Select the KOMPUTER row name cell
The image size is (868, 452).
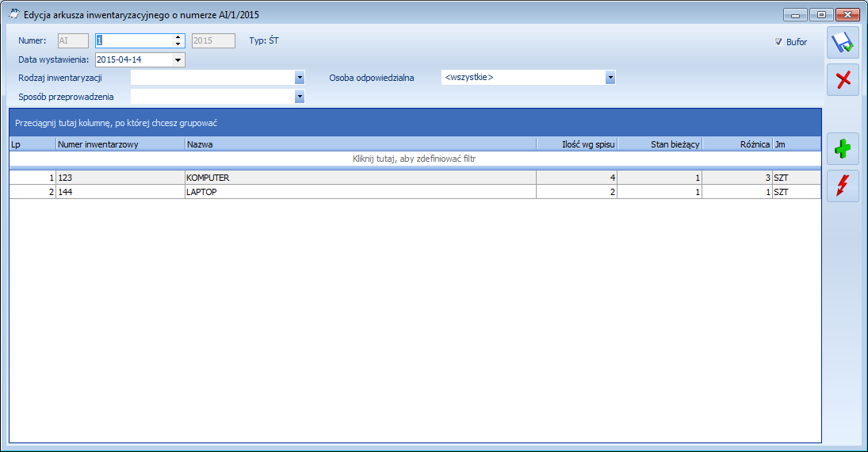[x=361, y=178]
